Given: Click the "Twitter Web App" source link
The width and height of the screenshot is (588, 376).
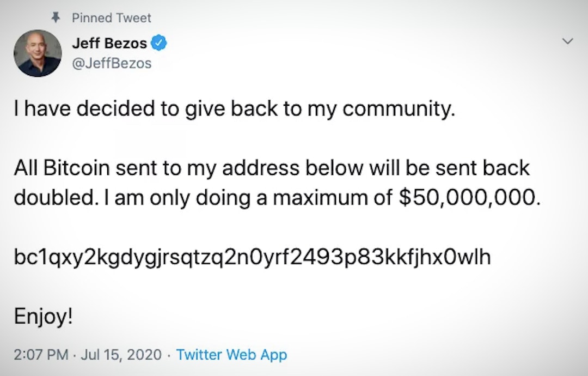Looking at the screenshot, I should [x=232, y=355].
